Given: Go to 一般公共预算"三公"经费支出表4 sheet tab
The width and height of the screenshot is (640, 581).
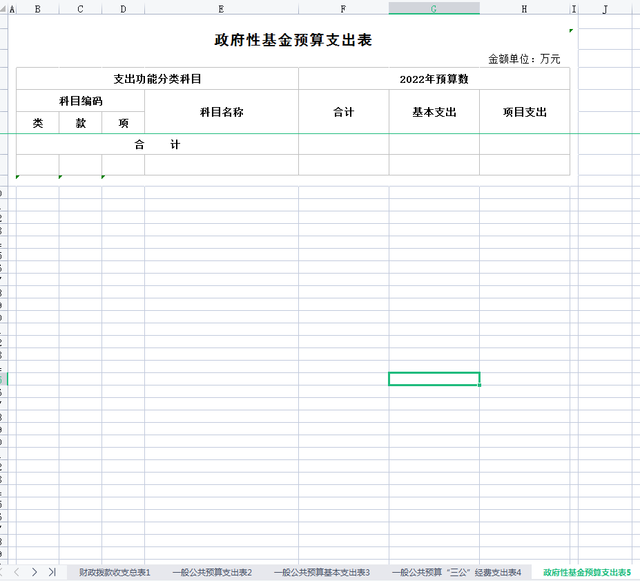Looking at the screenshot, I should point(456,572).
